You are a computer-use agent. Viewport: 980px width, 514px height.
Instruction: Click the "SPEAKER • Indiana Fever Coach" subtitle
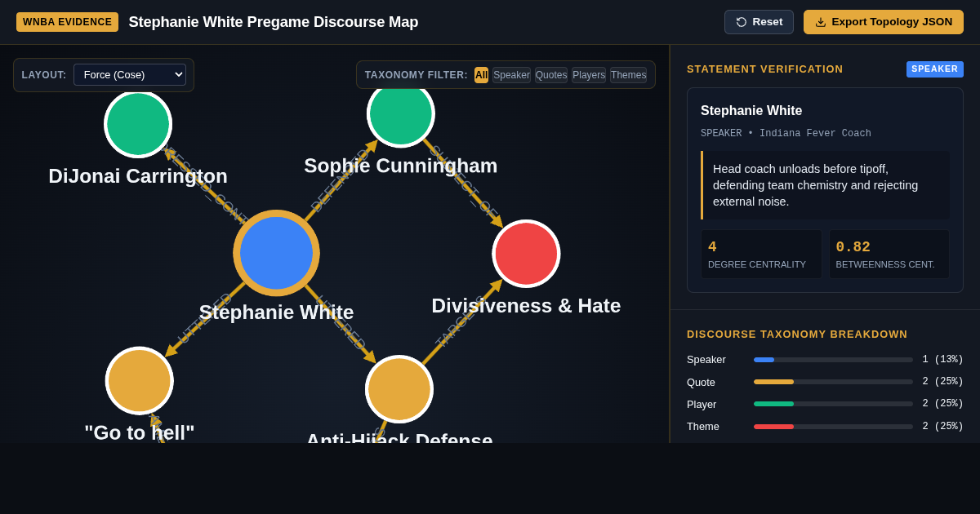coord(786,134)
